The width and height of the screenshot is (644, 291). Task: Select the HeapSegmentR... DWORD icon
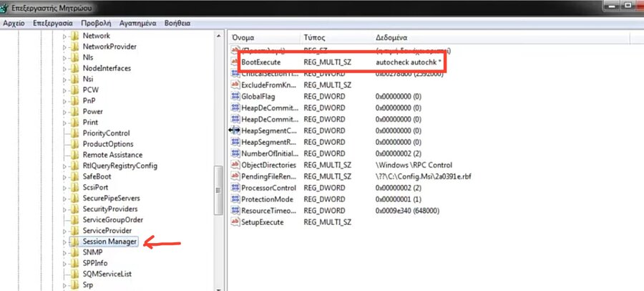235,142
